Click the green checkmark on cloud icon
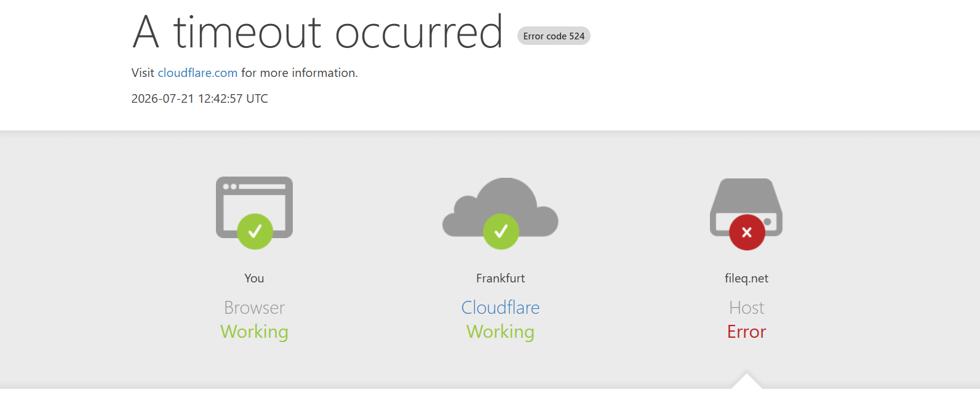Viewport: 980px width, 403px height. 501,231
